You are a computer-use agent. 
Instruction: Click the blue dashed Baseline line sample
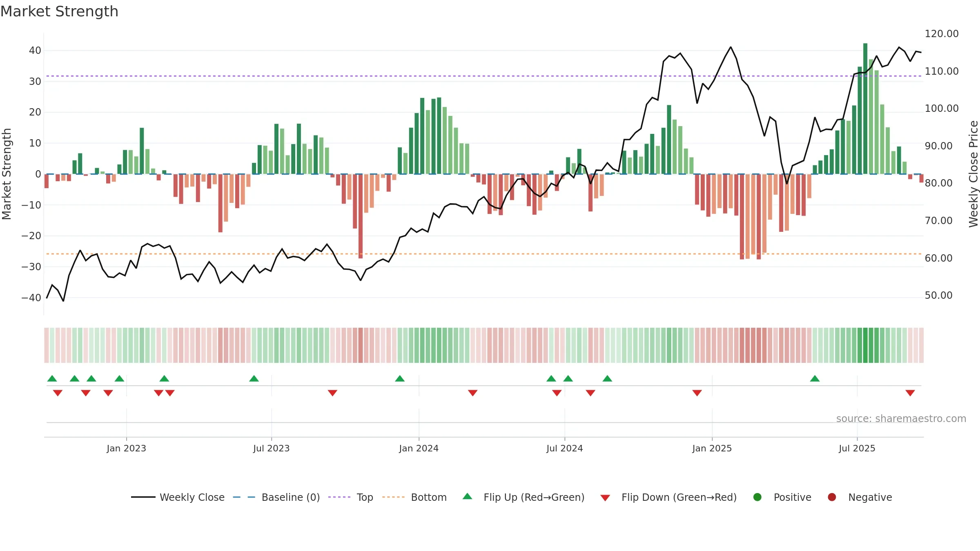coord(244,497)
